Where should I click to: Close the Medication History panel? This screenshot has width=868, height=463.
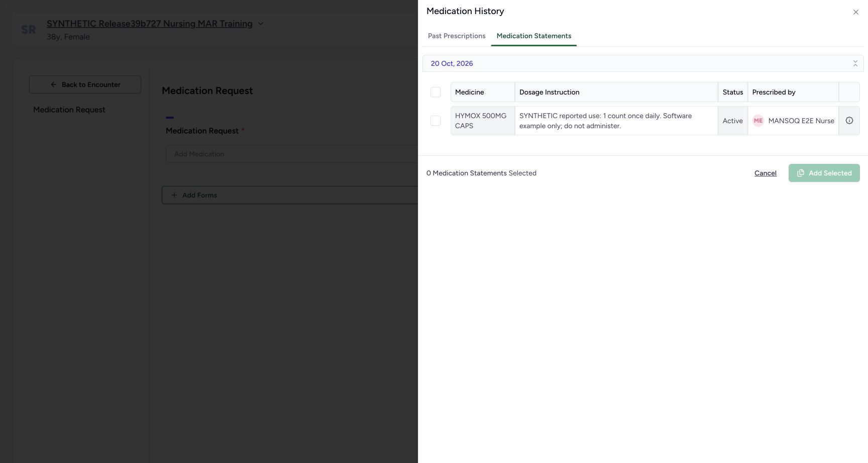[855, 12]
